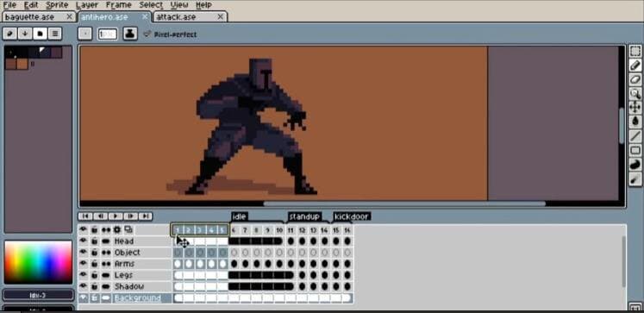644x313 pixels.
Task: Open the palette presets button
Action: [x=40, y=34]
